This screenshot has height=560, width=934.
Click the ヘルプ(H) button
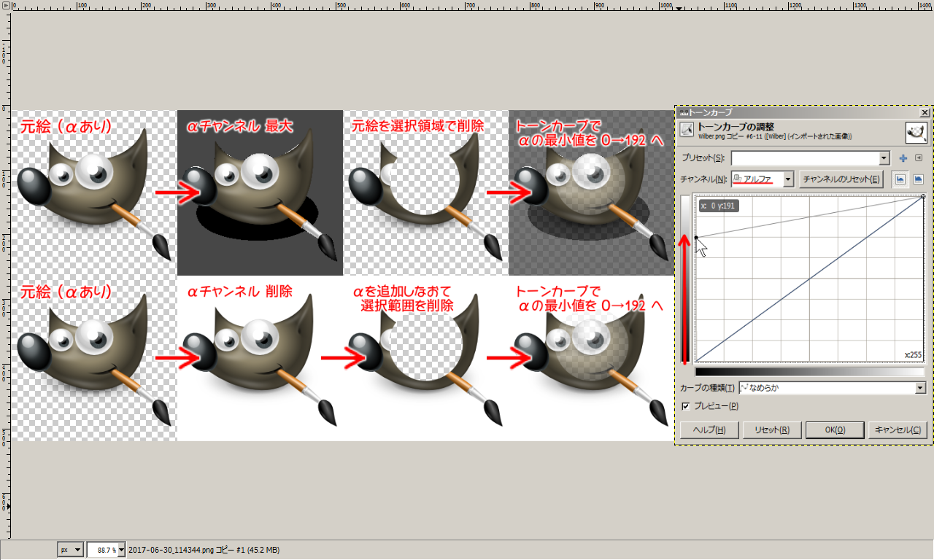coord(709,429)
